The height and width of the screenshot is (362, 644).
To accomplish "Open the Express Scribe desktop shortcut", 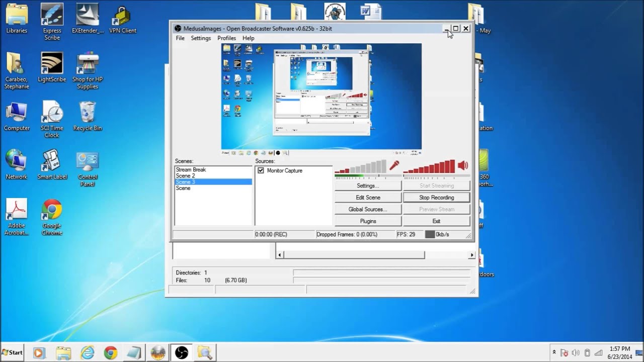I will (52, 23).
